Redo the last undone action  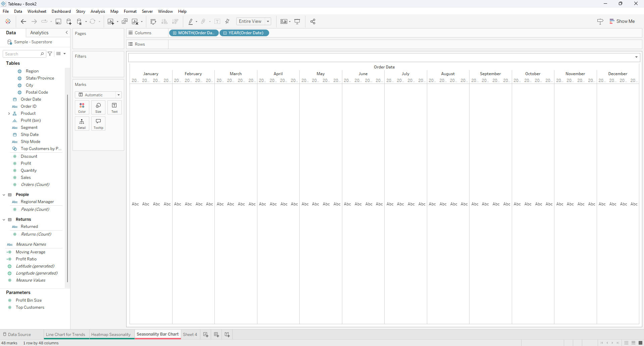(34, 21)
